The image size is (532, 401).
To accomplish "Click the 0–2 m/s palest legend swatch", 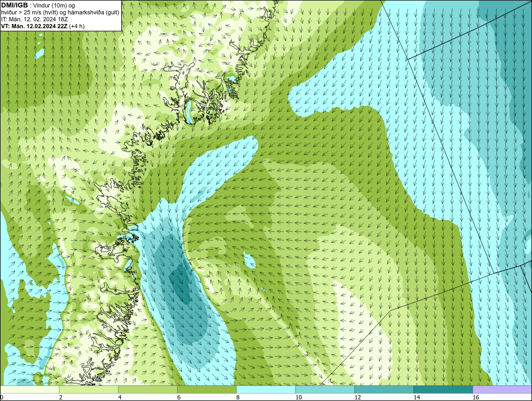I will (30, 389).
